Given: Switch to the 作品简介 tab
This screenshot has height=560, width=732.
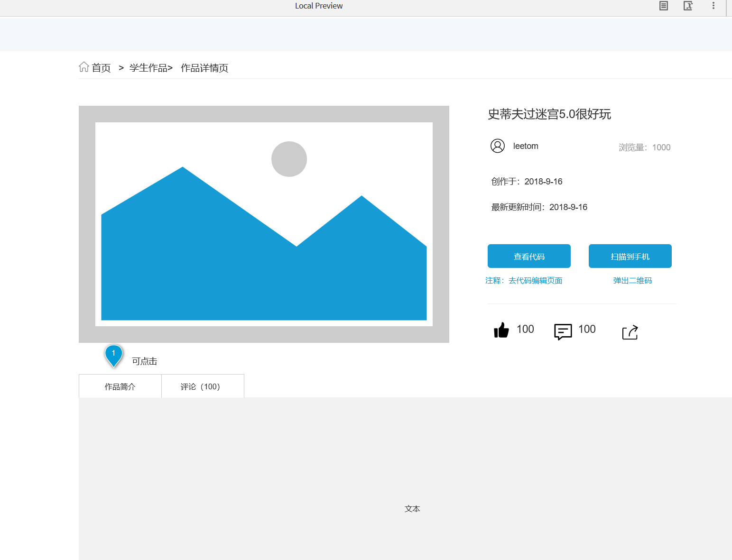Looking at the screenshot, I should [120, 386].
